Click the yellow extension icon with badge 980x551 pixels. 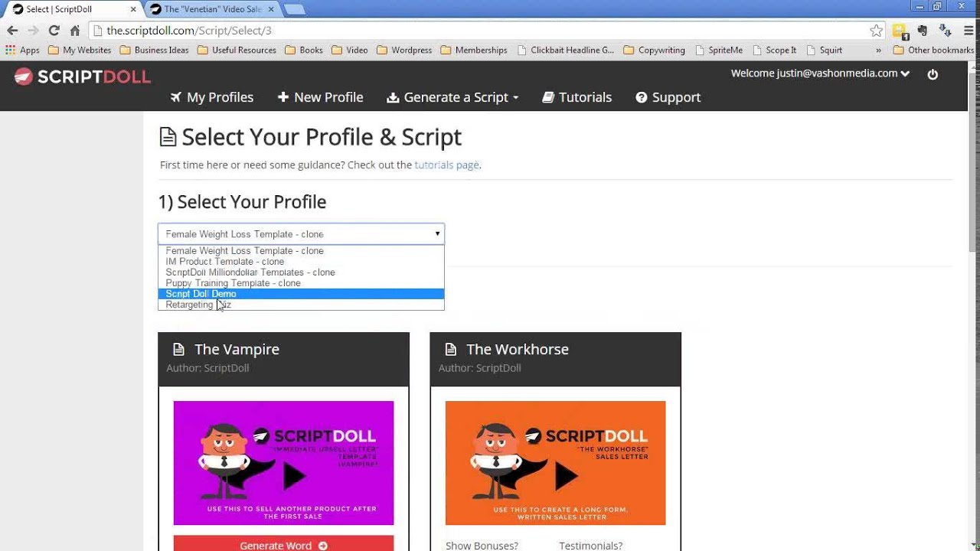(x=900, y=31)
